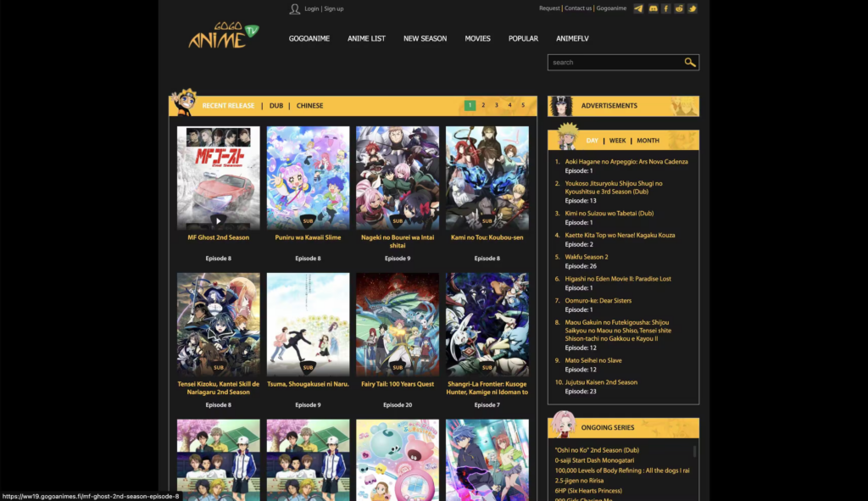Open the Request link
This screenshot has width=868, height=501.
549,8
